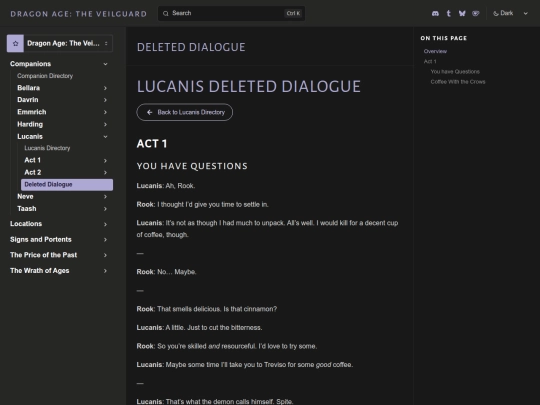Jump to Act 1 in On This Page
This screenshot has width=540, height=405.
tap(430, 61)
